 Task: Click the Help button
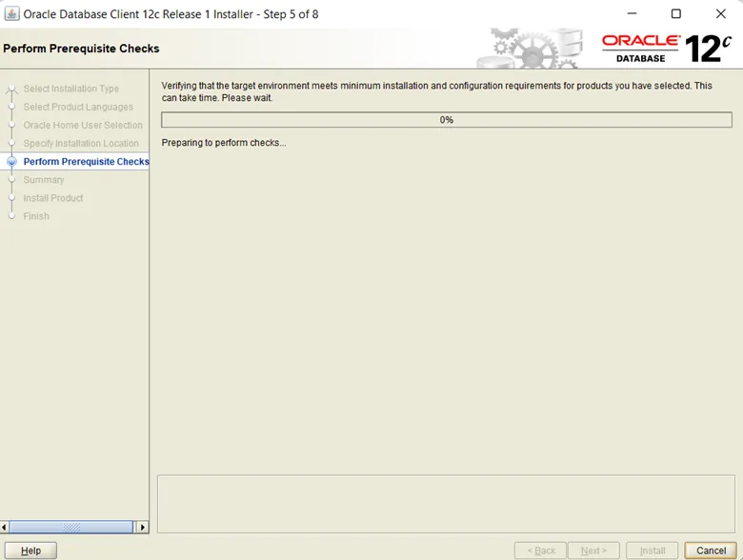click(30, 550)
